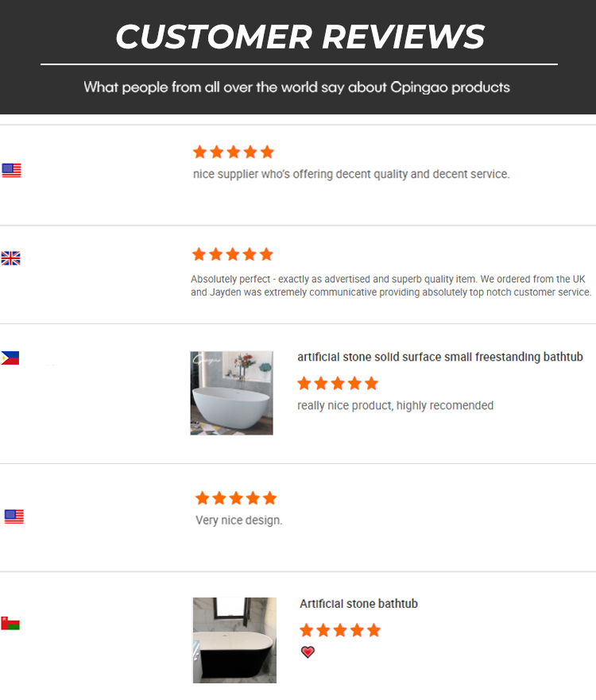Click the Philippines flag icon
Image resolution: width=596 pixels, height=700 pixels.
tap(10, 358)
